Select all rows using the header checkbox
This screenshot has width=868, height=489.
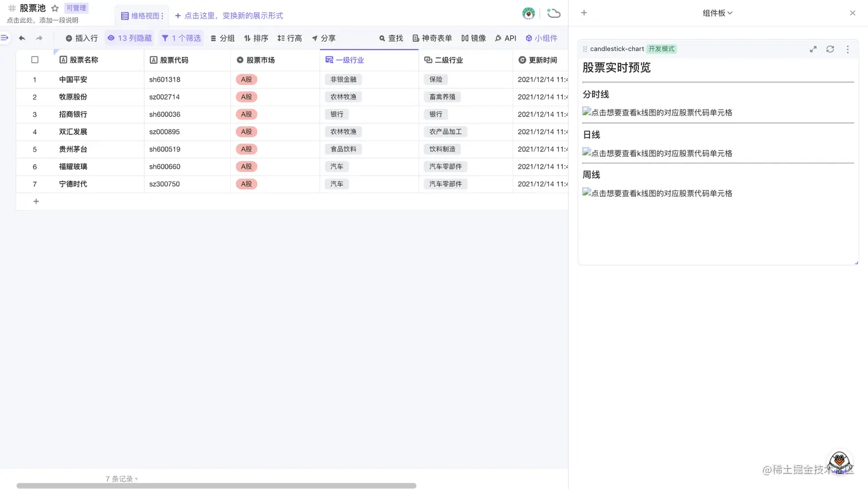coord(34,59)
